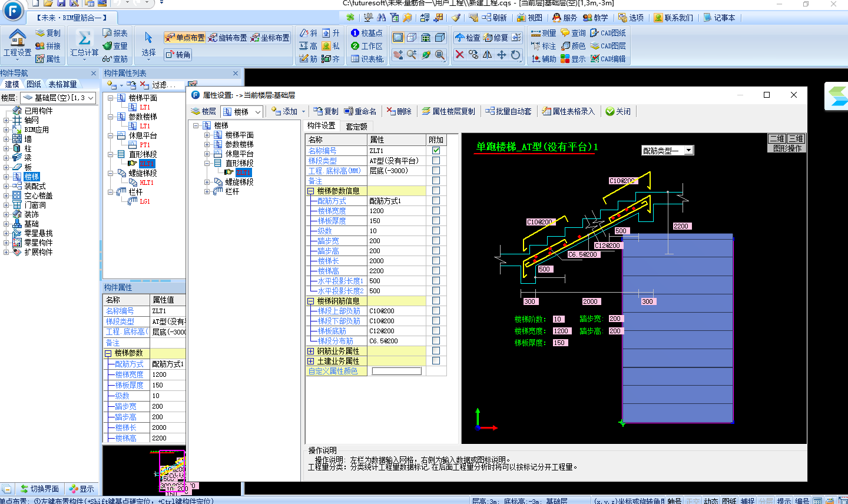Click 批量自动套 button

508,111
